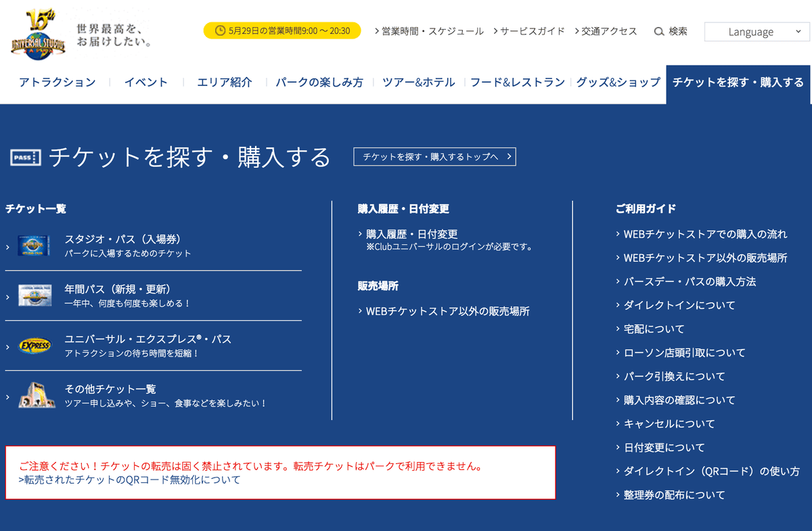The image size is (812, 531).
Task: Open 交通アクセス link in header
Action: pyautogui.click(x=609, y=31)
